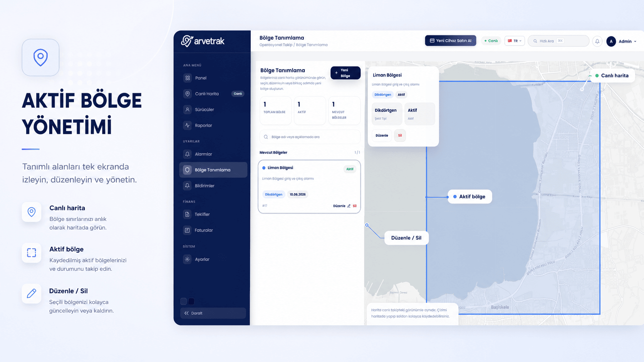The width and height of the screenshot is (644, 362).
Task: Click the Bildirimler bell icon in sidebar
Action: tap(188, 186)
